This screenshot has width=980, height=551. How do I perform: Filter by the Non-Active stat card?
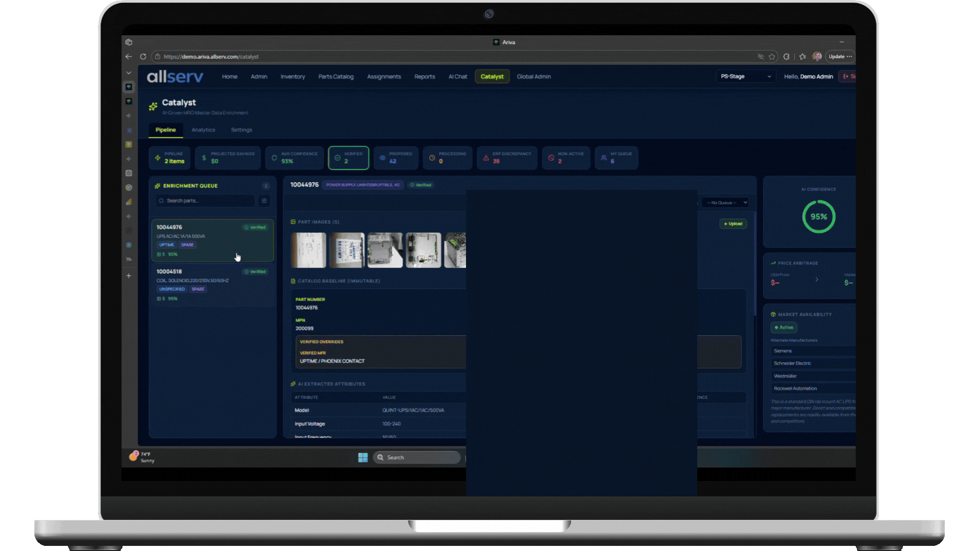pyautogui.click(x=566, y=158)
